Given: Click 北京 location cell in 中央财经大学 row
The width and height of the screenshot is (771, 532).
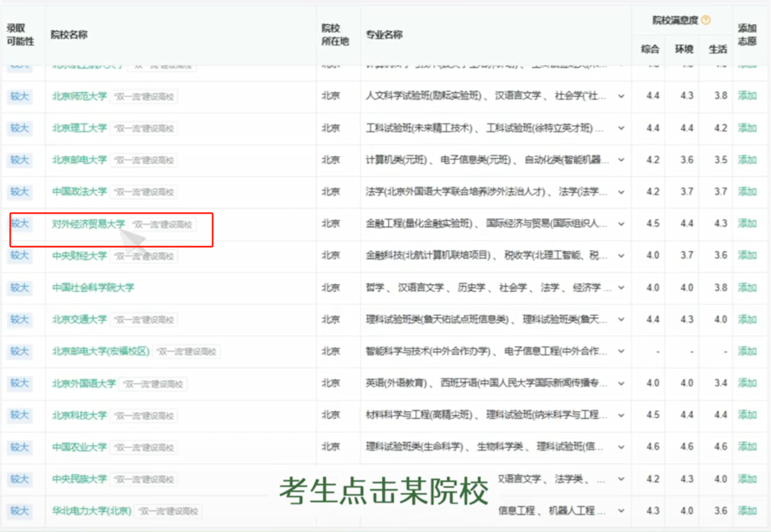Looking at the screenshot, I should (331, 256).
